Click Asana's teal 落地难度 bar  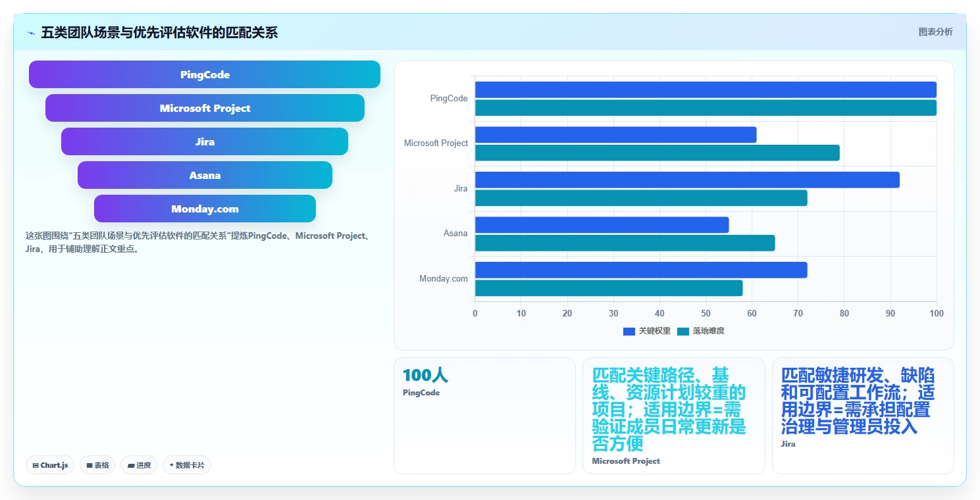tap(625, 243)
